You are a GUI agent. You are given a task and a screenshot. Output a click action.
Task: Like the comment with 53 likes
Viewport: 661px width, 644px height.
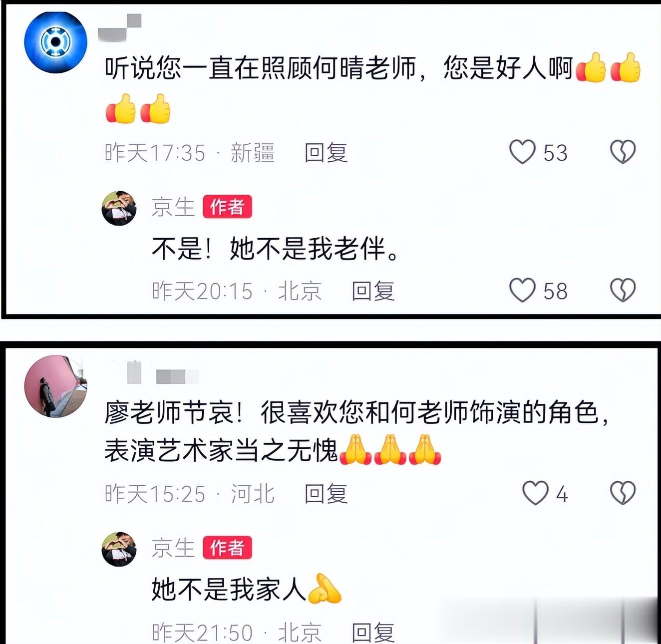[522, 152]
